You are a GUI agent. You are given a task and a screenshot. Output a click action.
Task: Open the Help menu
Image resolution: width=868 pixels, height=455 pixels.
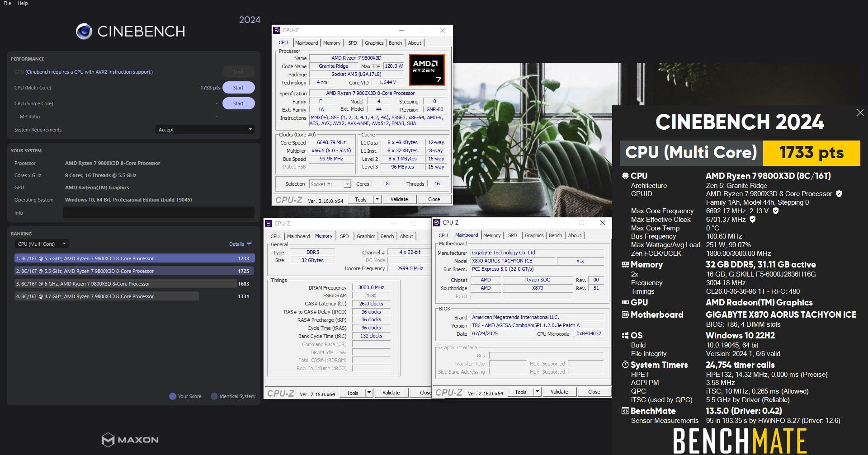pos(23,3)
